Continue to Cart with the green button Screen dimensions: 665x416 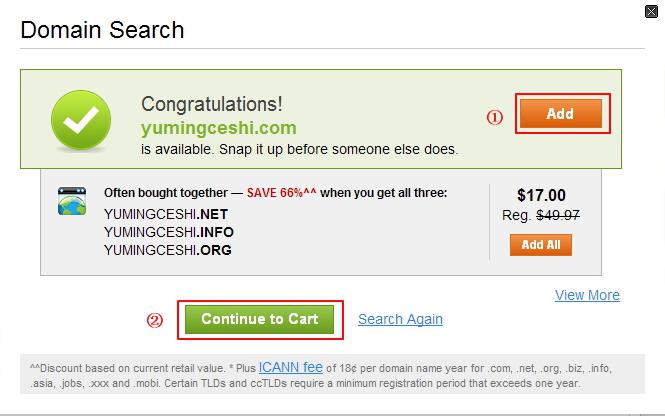click(260, 319)
